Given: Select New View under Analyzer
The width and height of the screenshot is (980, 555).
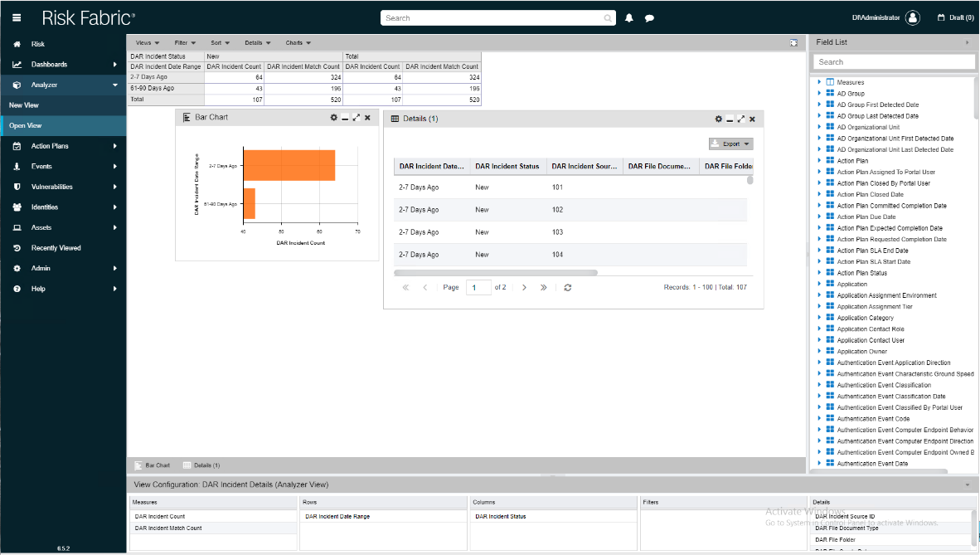Looking at the screenshot, I should pyautogui.click(x=24, y=105).
